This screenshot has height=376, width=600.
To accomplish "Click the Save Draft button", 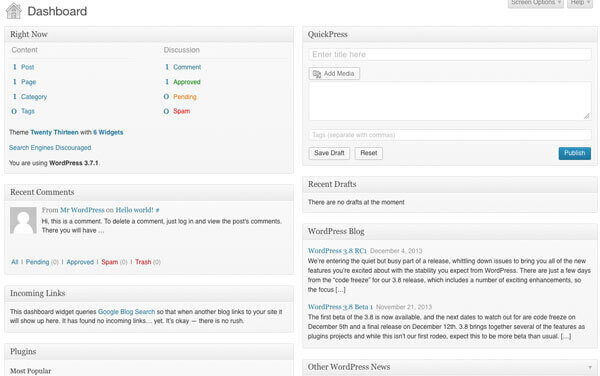I will [x=329, y=153].
